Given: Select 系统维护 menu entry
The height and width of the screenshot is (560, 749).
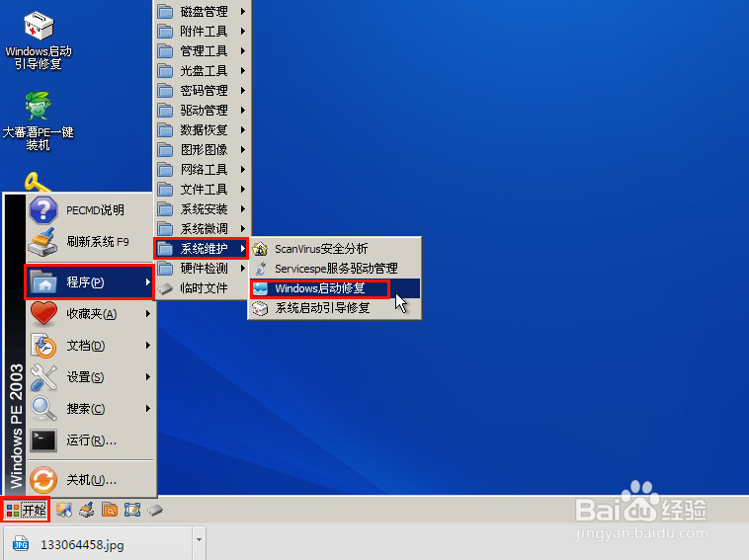Looking at the screenshot, I should pyautogui.click(x=202, y=249).
